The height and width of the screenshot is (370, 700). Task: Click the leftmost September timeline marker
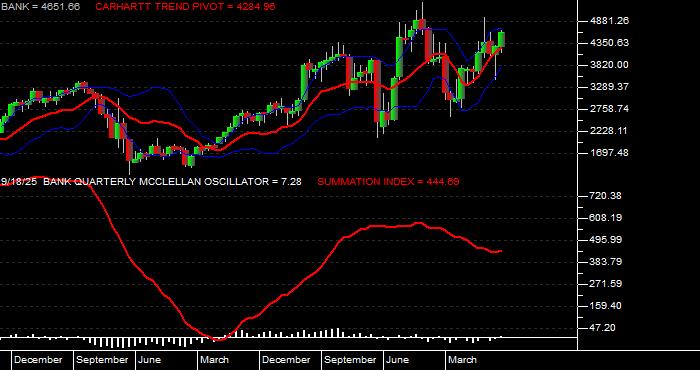(102, 360)
